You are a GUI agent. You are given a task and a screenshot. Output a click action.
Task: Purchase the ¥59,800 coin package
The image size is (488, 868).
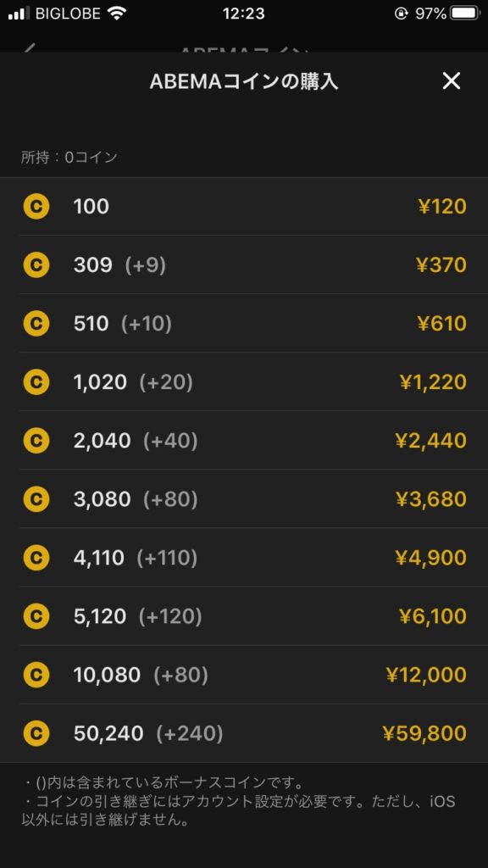coord(244,733)
